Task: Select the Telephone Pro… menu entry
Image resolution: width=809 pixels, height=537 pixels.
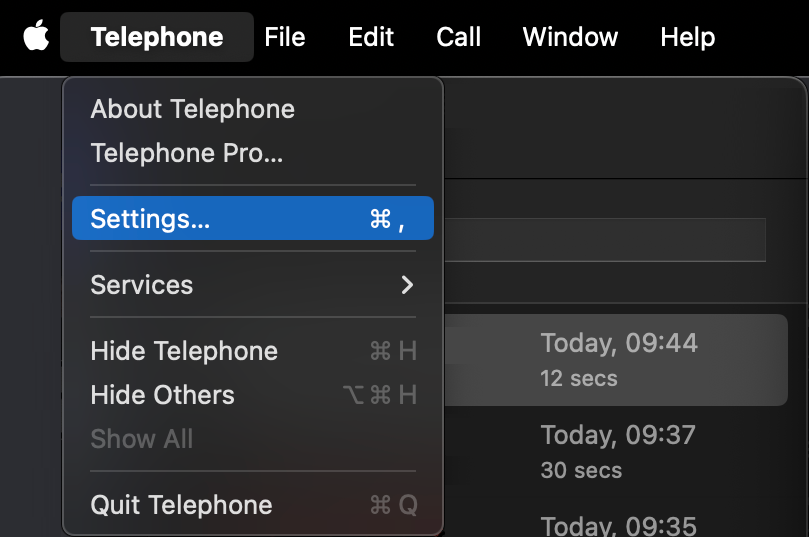Action: click(x=187, y=153)
